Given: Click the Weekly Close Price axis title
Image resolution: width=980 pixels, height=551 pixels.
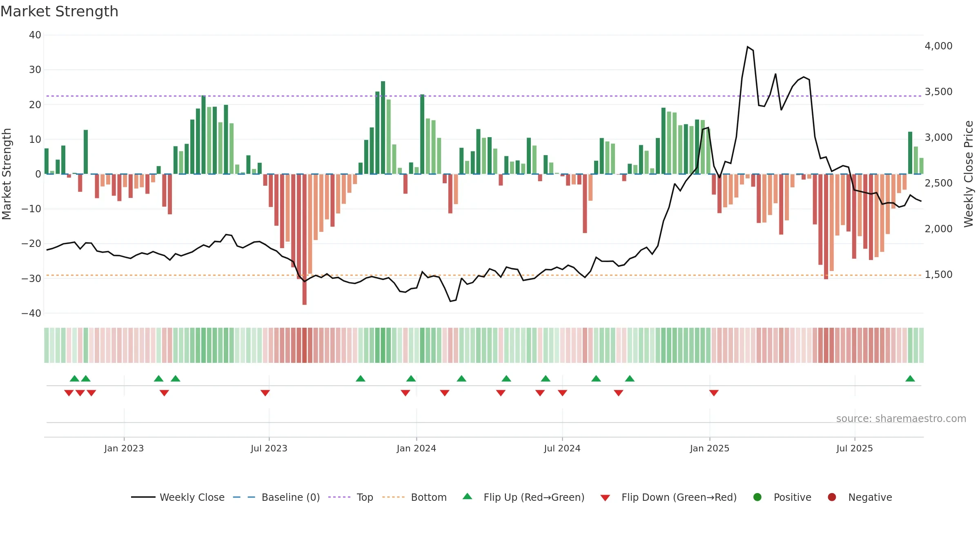Looking at the screenshot, I should coord(969,174).
